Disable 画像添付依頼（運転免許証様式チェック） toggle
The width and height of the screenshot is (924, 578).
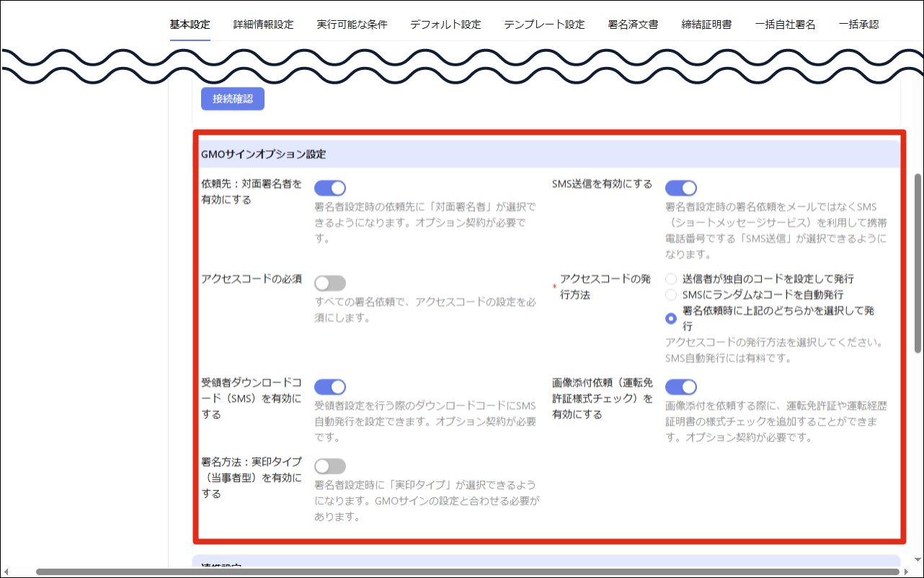681,387
